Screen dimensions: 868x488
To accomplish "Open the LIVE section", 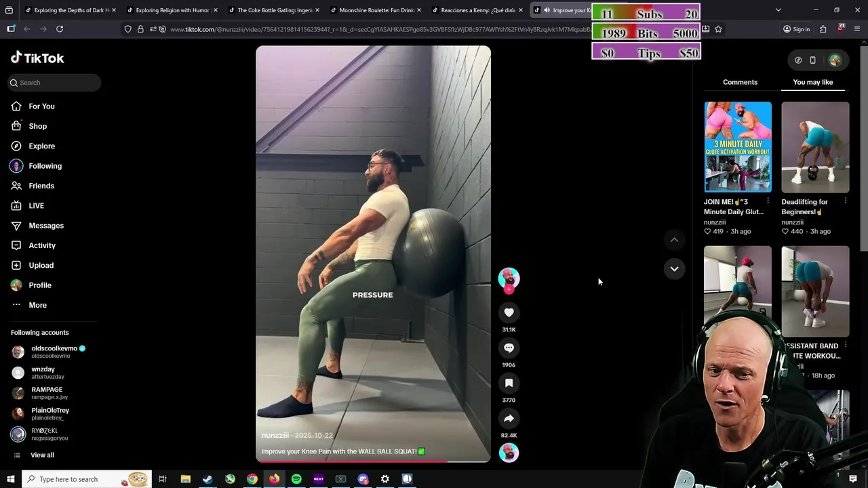I will (36, 205).
